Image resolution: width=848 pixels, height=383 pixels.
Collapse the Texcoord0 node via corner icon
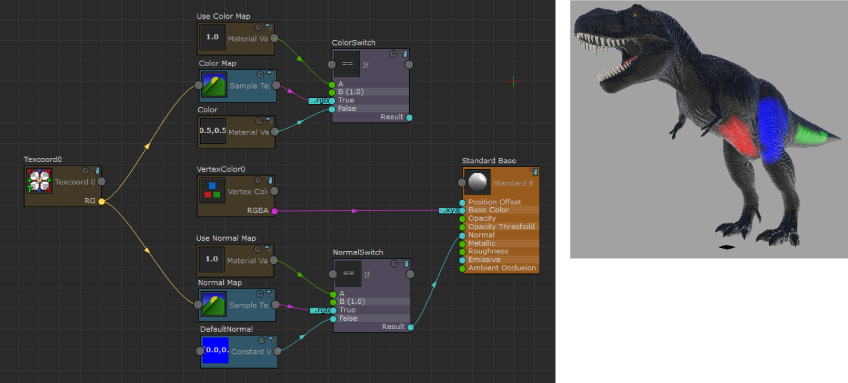click(x=97, y=170)
